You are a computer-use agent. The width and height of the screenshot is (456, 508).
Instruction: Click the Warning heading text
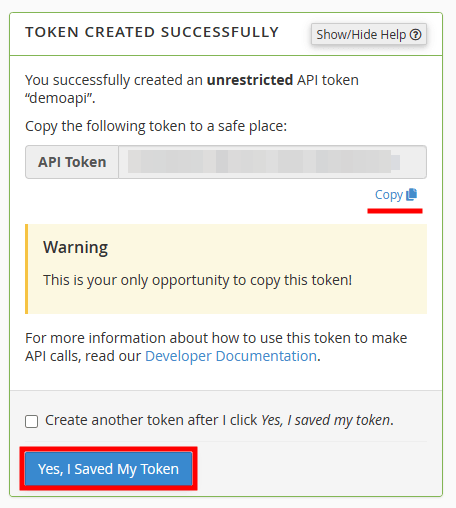coord(76,247)
